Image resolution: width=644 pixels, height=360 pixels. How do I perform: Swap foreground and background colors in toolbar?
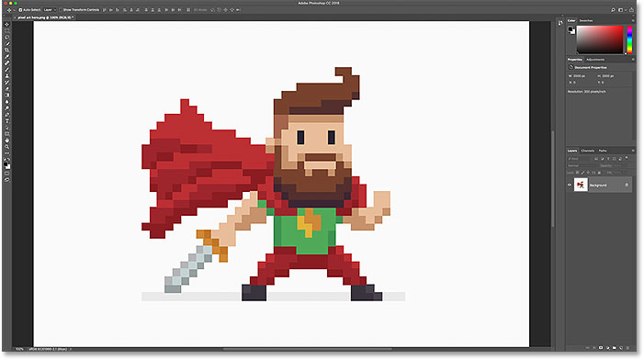click(x=9, y=158)
